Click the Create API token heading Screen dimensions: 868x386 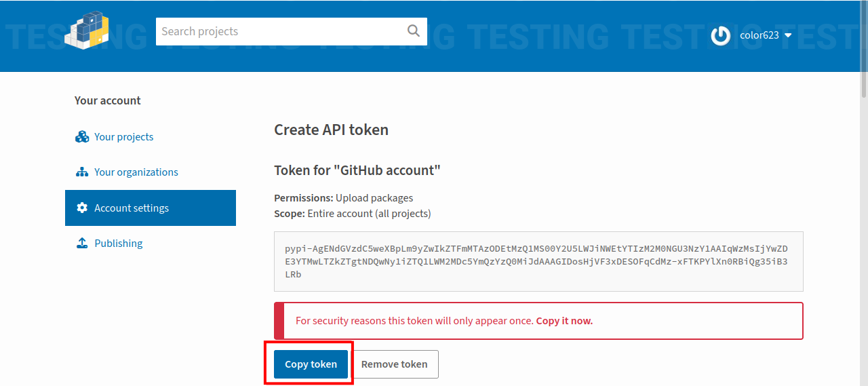point(331,130)
